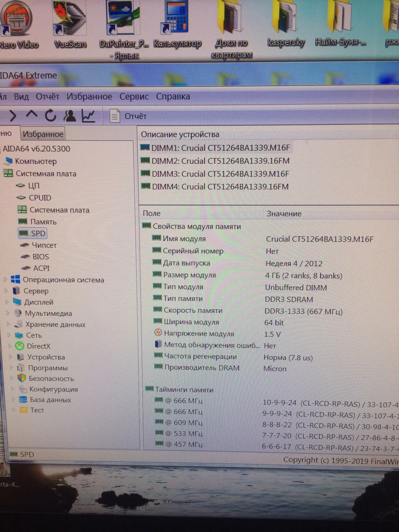The height and width of the screenshot is (532, 399).
Task: Open the DaPainter shortcut icon
Action: pos(123,29)
